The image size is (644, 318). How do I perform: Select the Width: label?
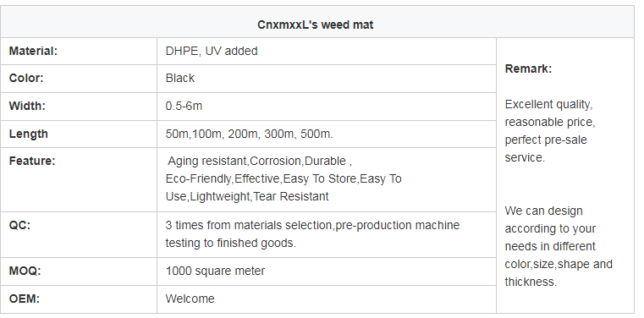27,106
